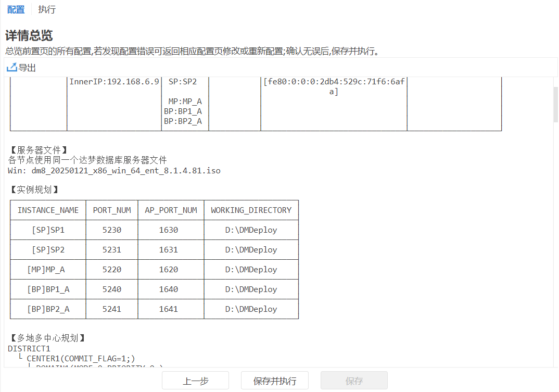This screenshot has width=559, height=392.
Task: Click the greyed-out 保存 button
Action: (x=354, y=381)
